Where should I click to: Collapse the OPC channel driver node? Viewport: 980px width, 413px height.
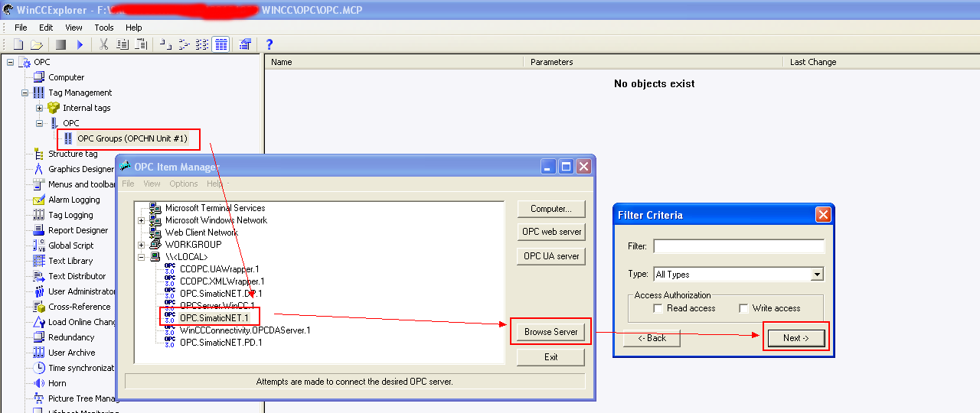40,123
